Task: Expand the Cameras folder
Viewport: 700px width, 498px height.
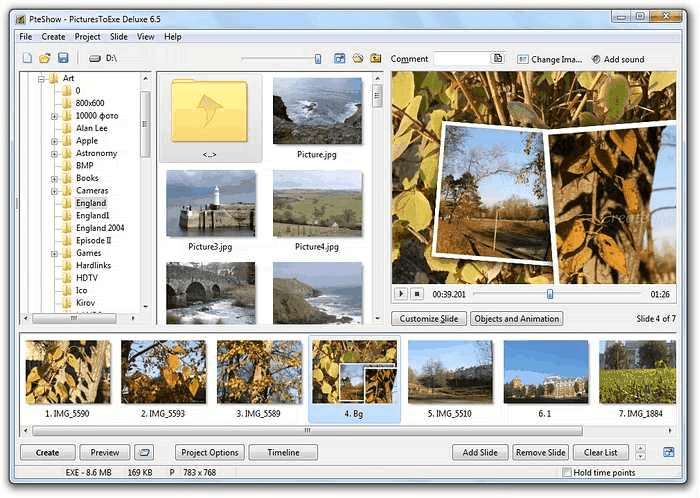Action: (54, 191)
